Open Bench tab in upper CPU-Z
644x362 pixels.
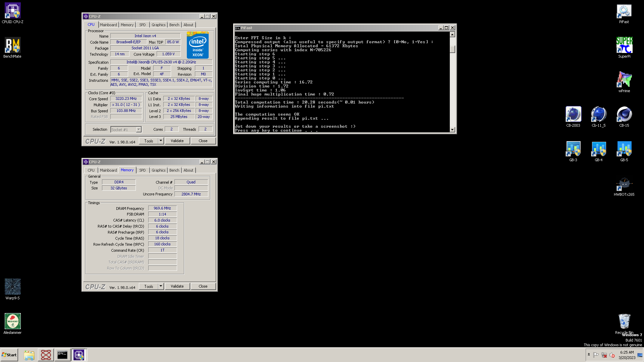click(x=174, y=25)
